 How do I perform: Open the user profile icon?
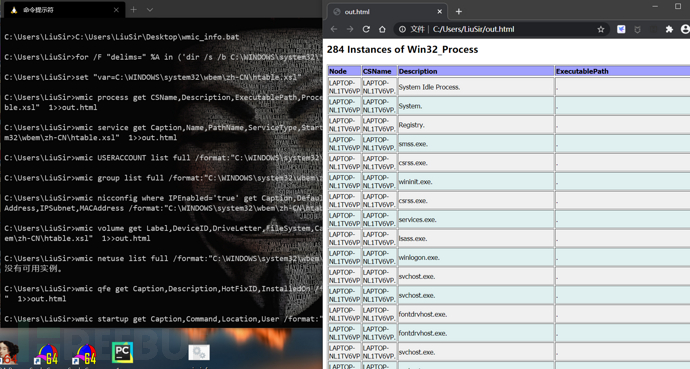click(x=685, y=29)
